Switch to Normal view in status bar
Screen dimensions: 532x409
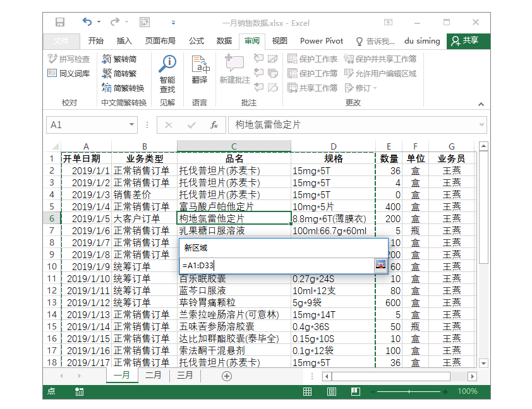(x=308, y=392)
